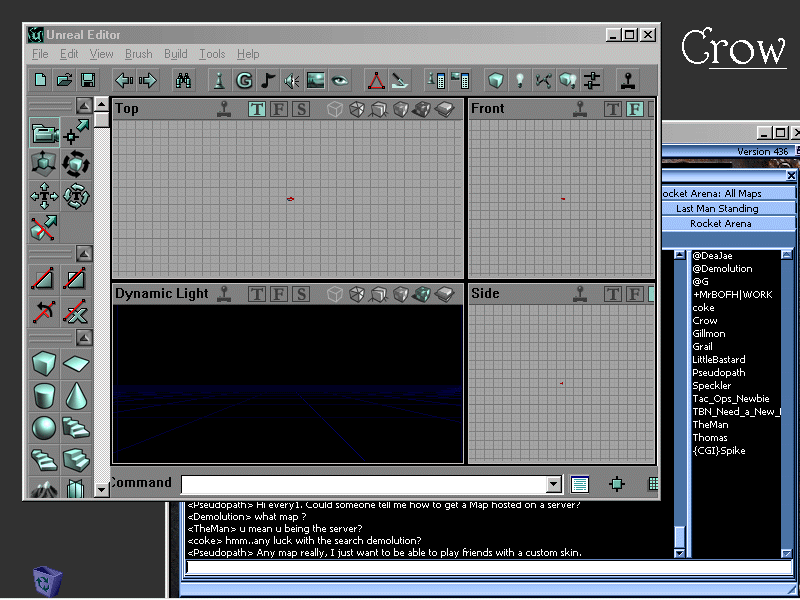Choose the Cone brush builder
Screen dimensions: 800x600
click(76, 395)
